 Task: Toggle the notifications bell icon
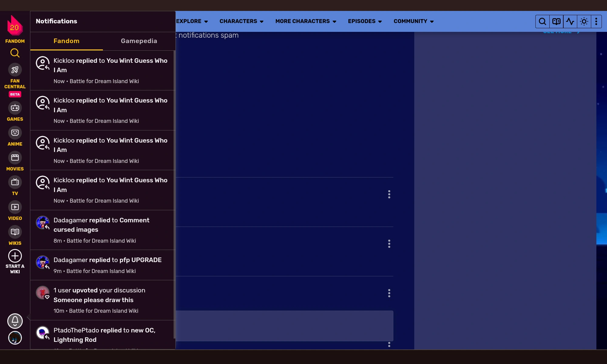[15, 321]
